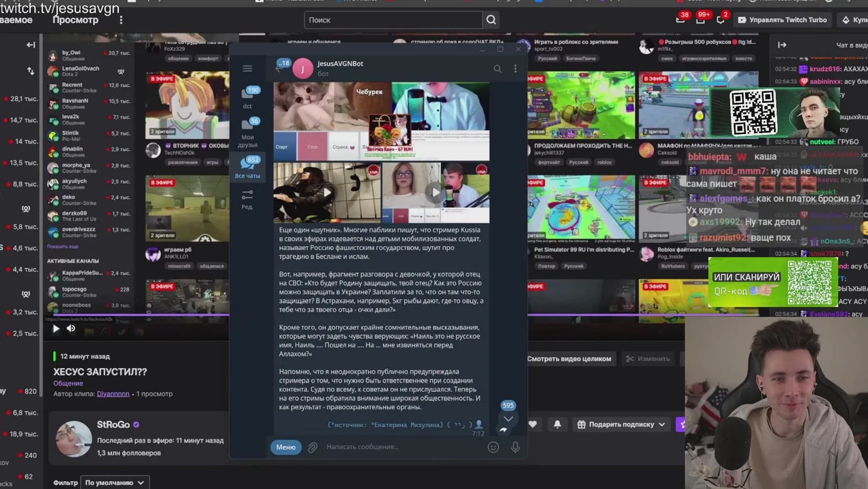868x489 pixels.
Task: Expand the Подарить подписку dropdown arrow
Action: [662, 424]
